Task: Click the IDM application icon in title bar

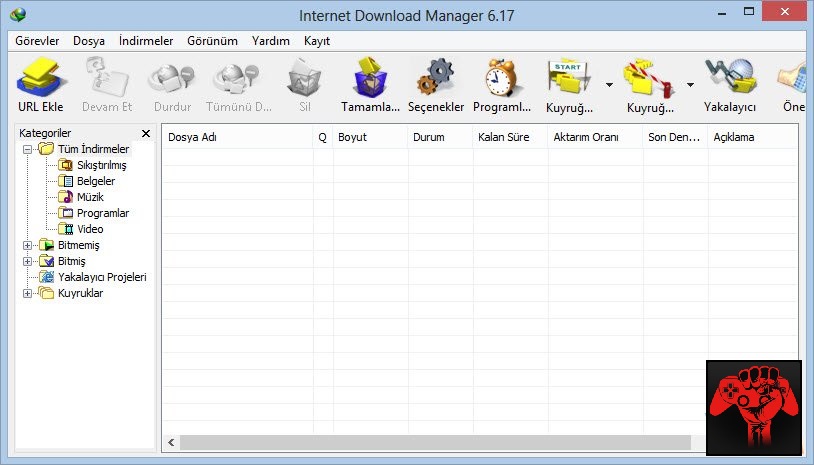Action: point(18,15)
